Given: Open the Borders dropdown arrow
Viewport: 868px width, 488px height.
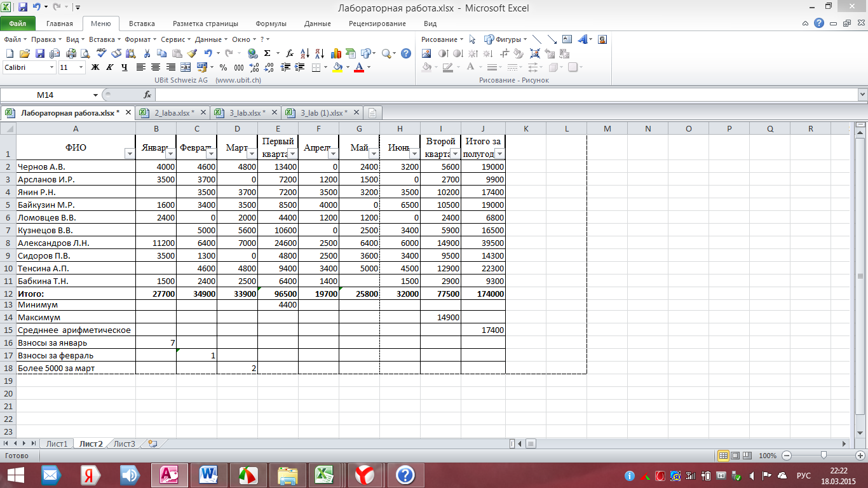Looking at the screenshot, I should (x=325, y=67).
